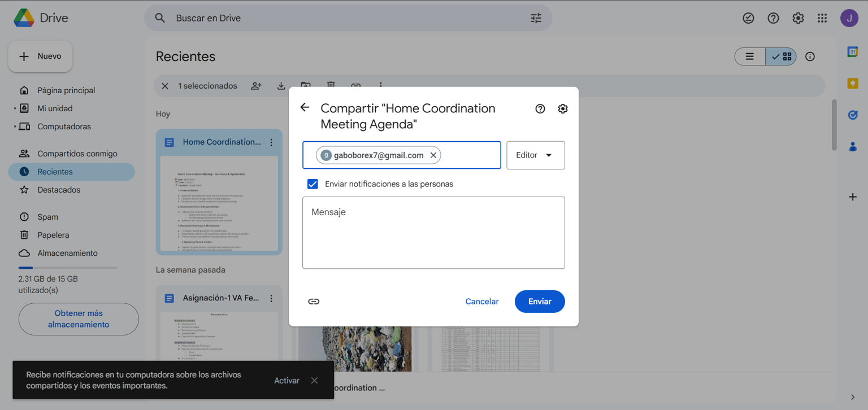Select Computadoras label

coord(64,127)
